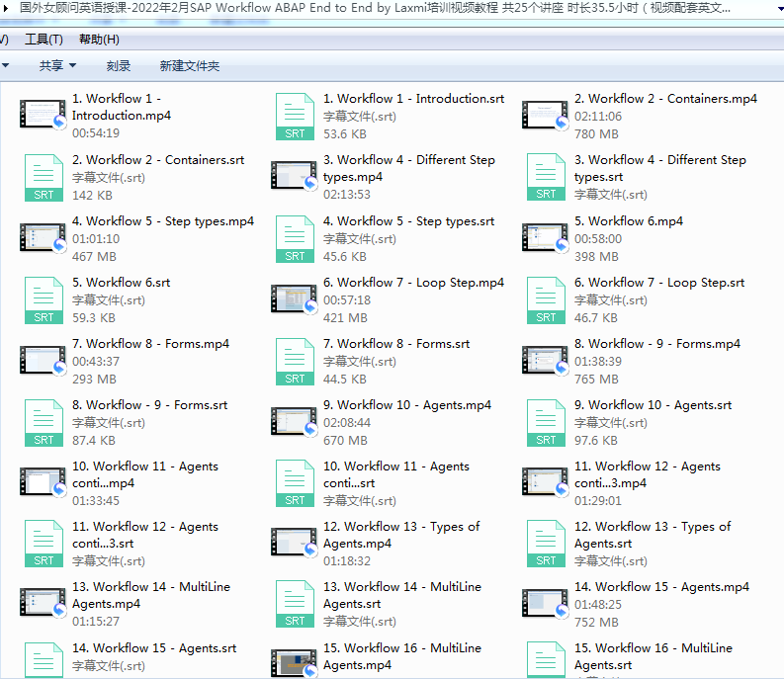Select SRT icon for 10. Workflow 11 - Agents conti...srt

coord(295,483)
